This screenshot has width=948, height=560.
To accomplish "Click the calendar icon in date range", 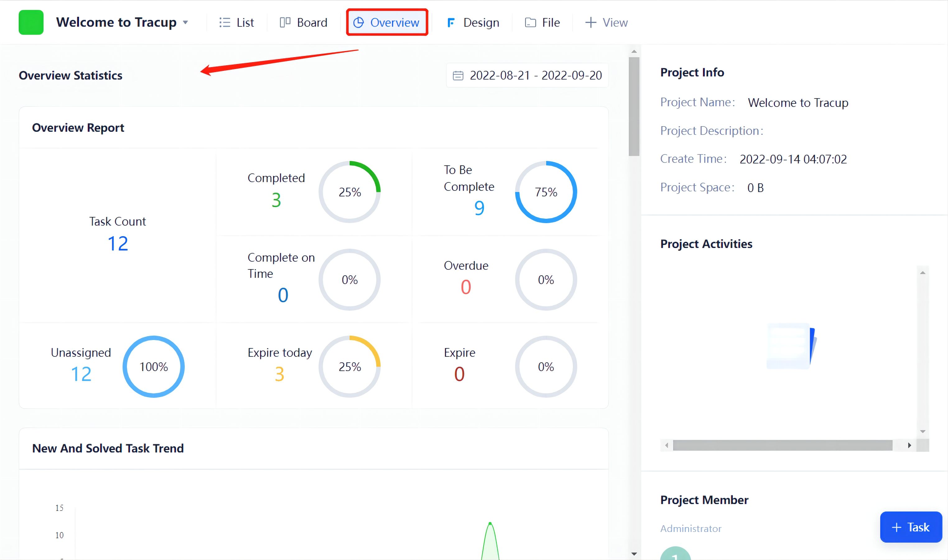I will pos(458,76).
